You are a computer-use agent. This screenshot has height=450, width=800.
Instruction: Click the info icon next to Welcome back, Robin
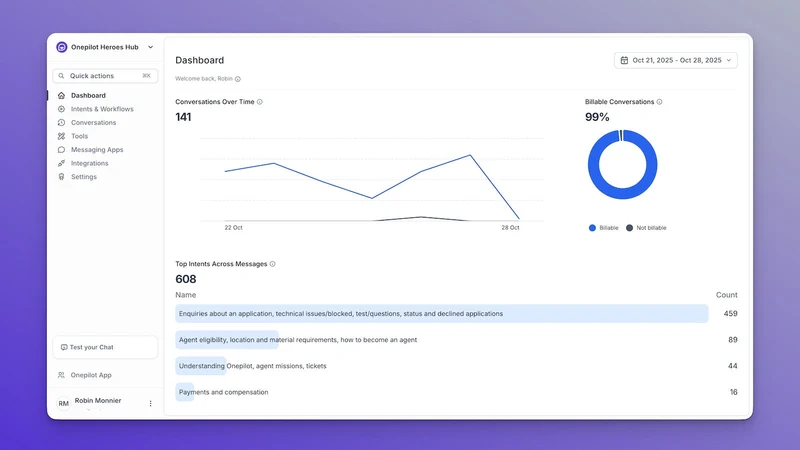point(238,79)
